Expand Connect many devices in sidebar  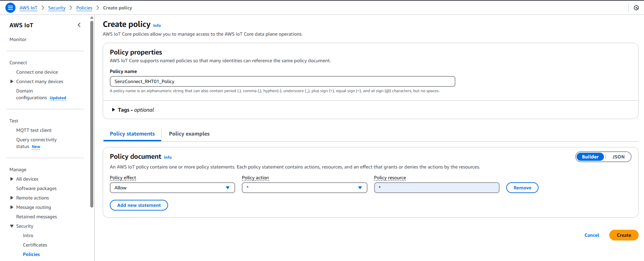click(x=12, y=81)
